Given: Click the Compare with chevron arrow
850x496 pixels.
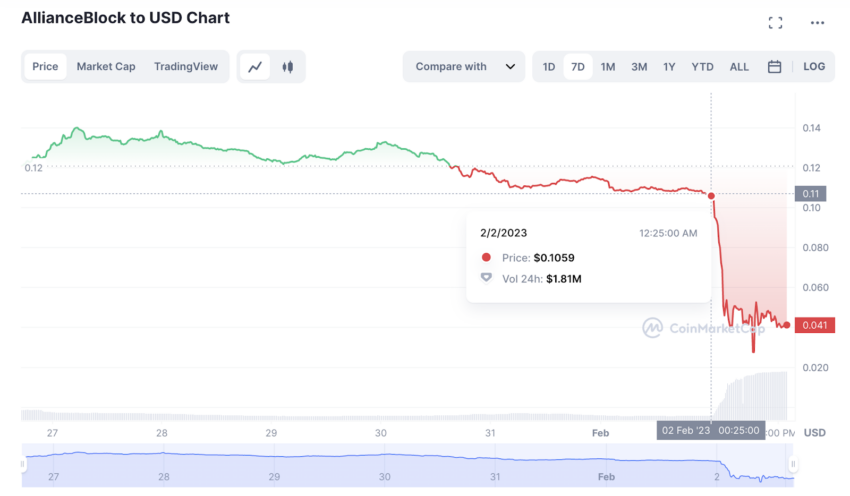Looking at the screenshot, I should pos(510,67).
